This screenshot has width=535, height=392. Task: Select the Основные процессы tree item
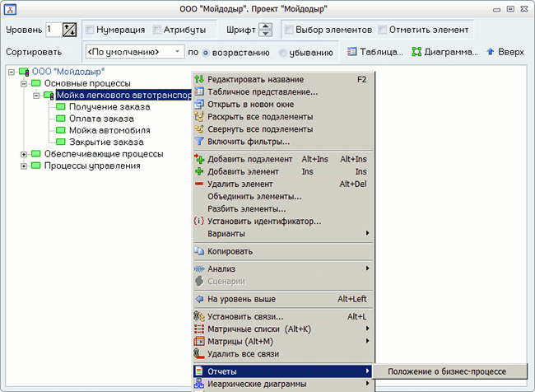click(87, 83)
